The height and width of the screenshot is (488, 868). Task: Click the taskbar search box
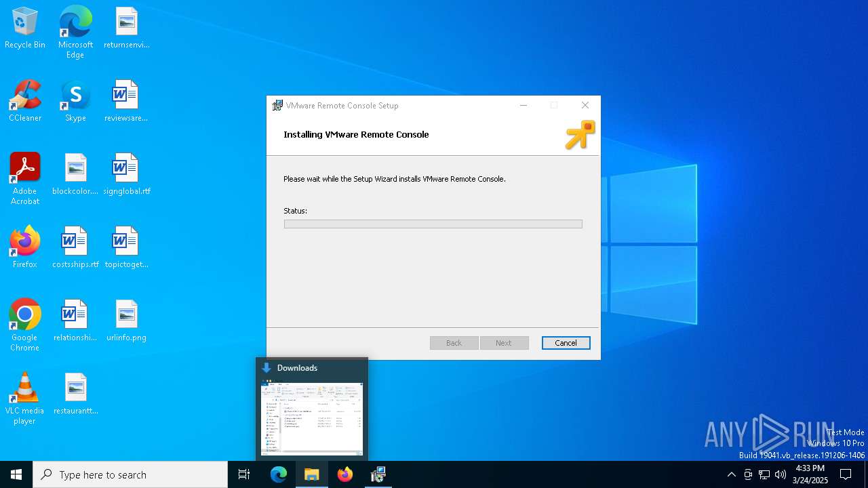pyautogui.click(x=130, y=474)
